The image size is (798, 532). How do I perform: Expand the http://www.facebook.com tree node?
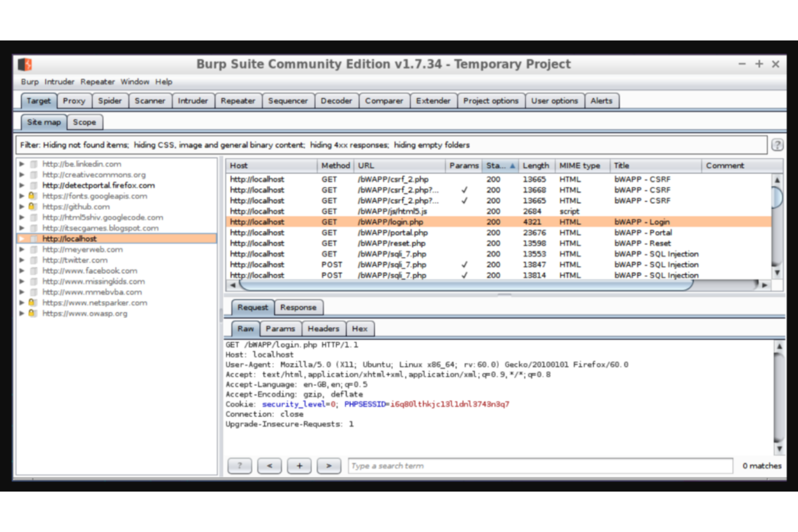pos(22,271)
